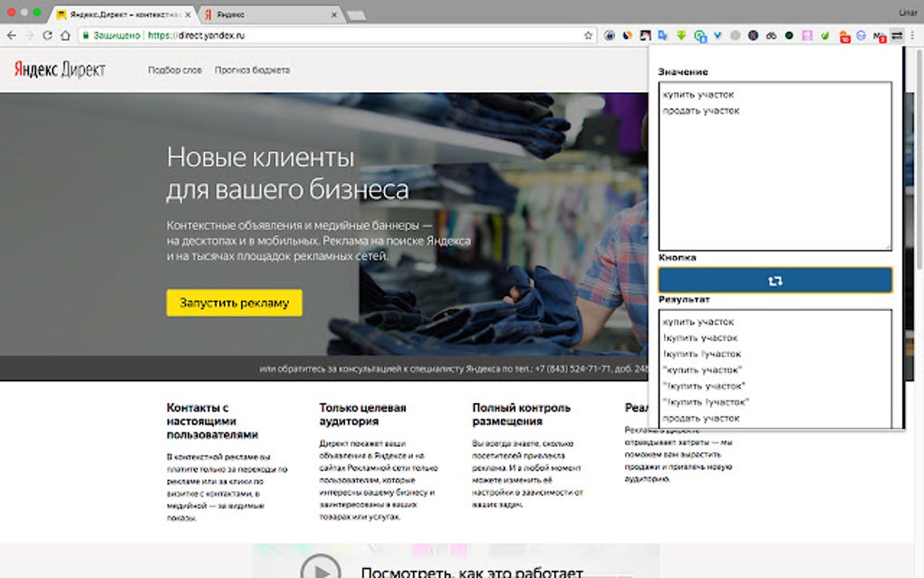Open the green circular extension with blue badge

[x=699, y=36]
